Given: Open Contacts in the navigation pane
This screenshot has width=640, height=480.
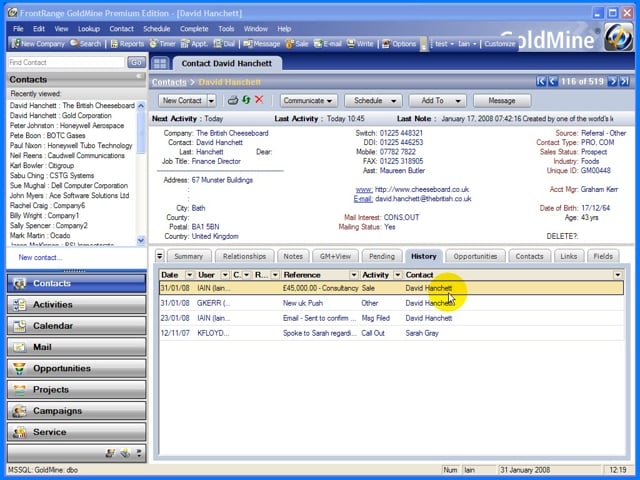Looking at the screenshot, I should coord(76,283).
